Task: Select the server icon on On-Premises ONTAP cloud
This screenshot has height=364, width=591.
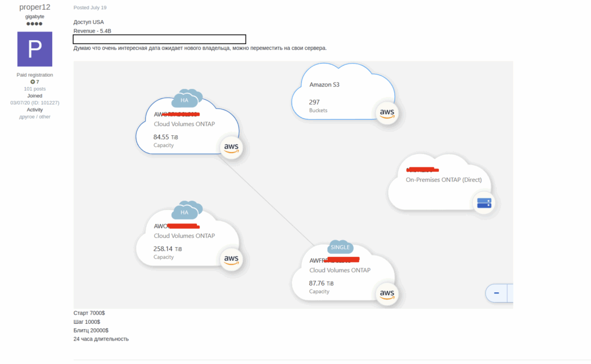Action: (484, 202)
